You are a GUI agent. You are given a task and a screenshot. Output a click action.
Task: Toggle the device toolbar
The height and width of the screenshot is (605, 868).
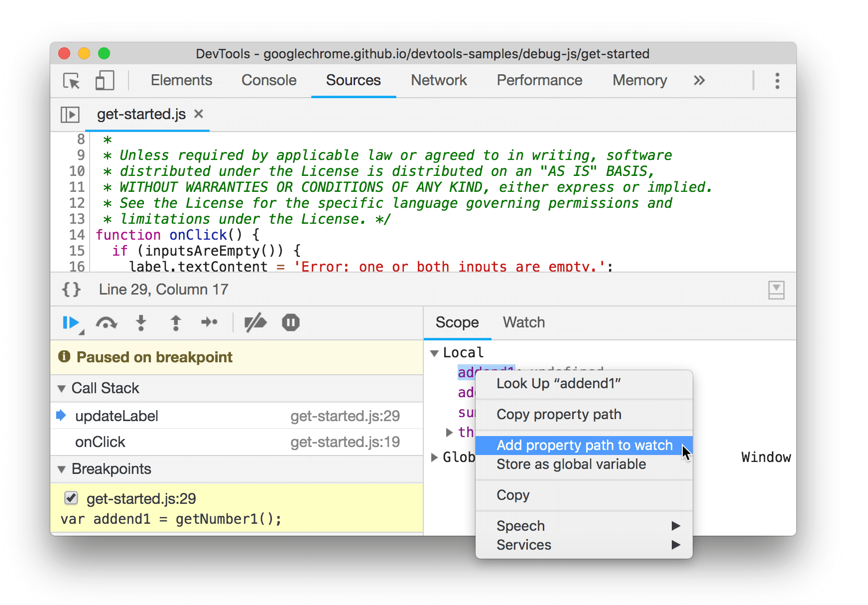[105, 81]
